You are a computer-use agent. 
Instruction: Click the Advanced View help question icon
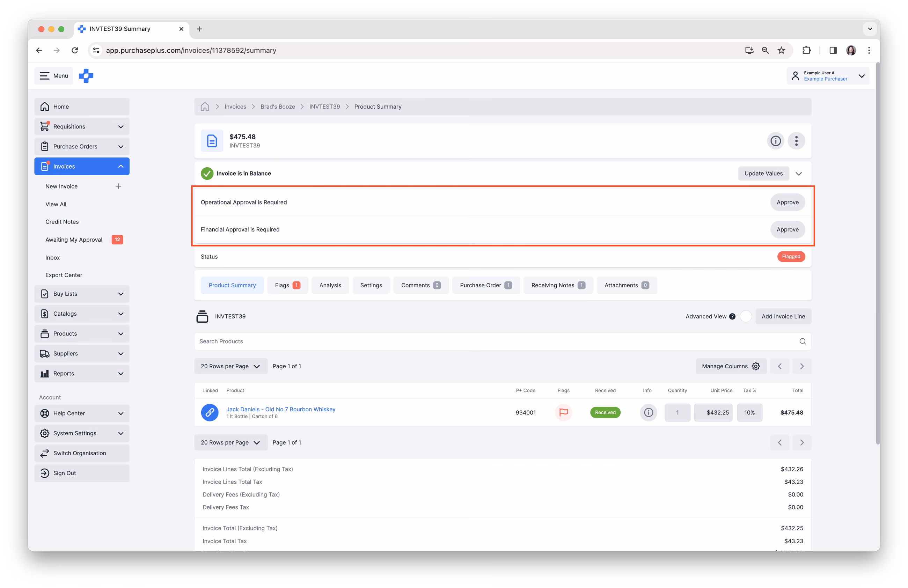732,316
